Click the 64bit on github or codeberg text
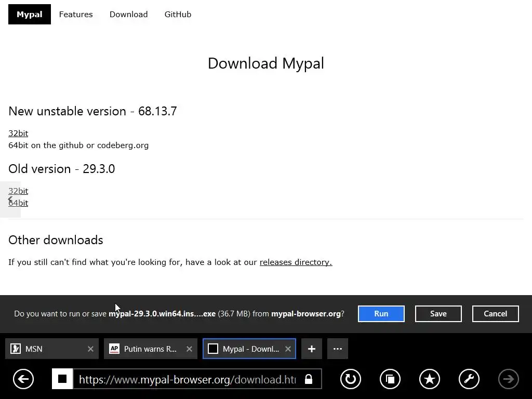532x399 pixels. pos(78,145)
